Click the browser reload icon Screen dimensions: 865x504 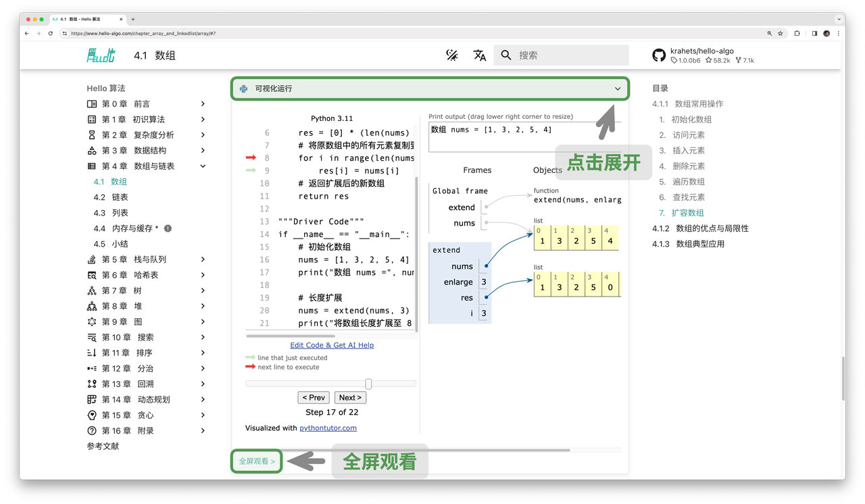[50, 33]
